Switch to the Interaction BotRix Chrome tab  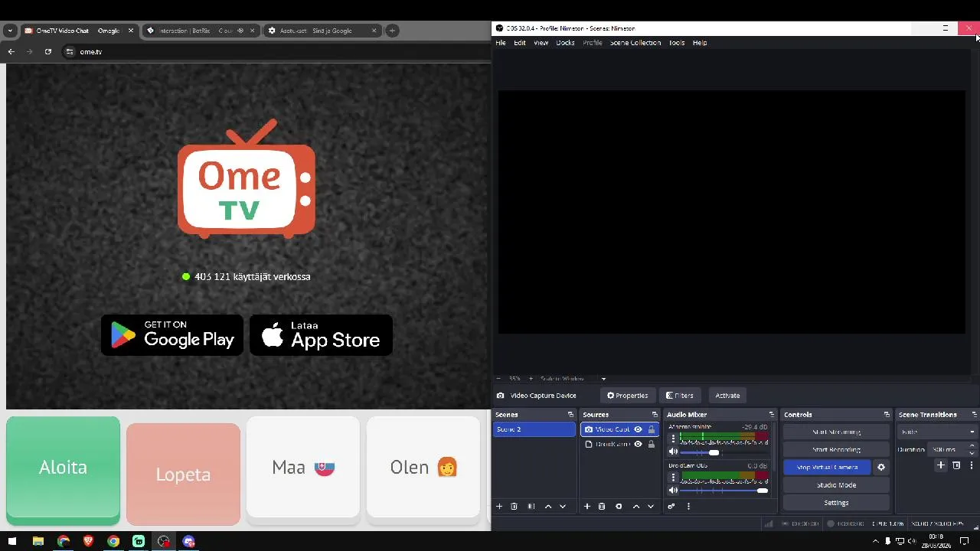(x=199, y=31)
